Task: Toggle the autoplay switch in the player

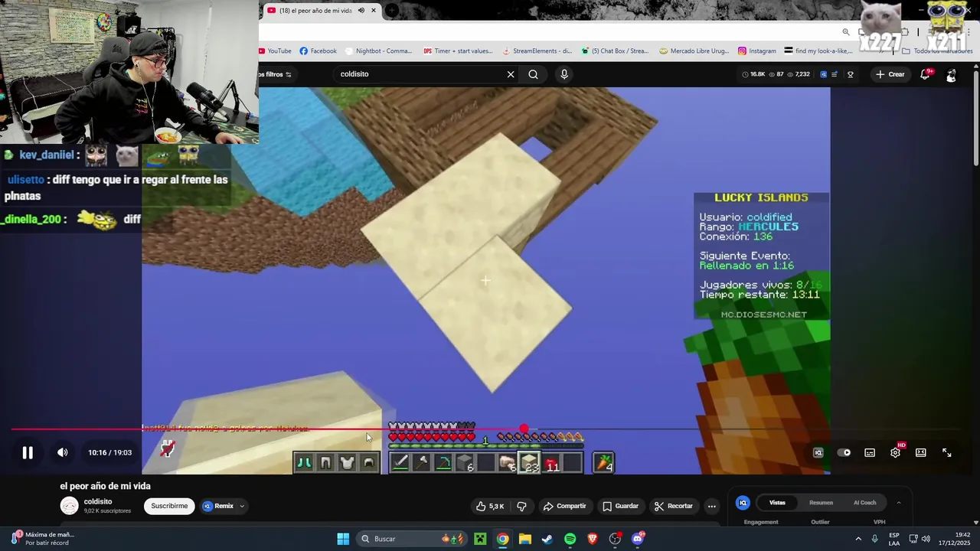Action: (x=844, y=452)
